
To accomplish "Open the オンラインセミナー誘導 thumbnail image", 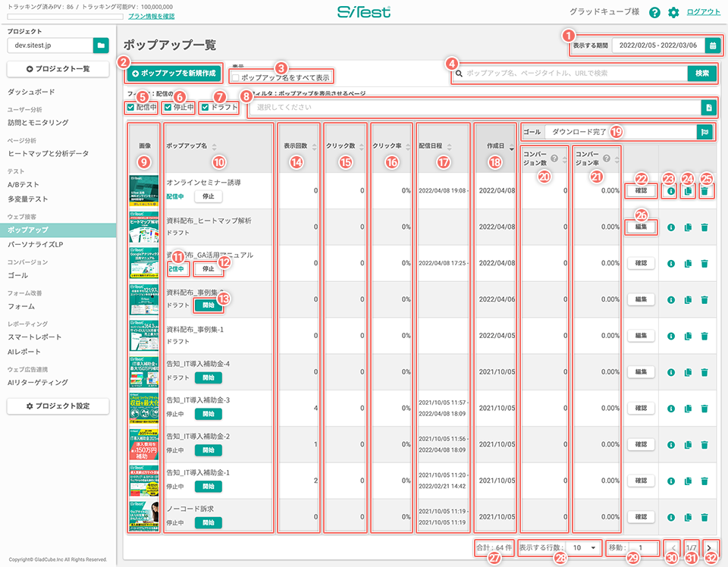I will click(144, 191).
